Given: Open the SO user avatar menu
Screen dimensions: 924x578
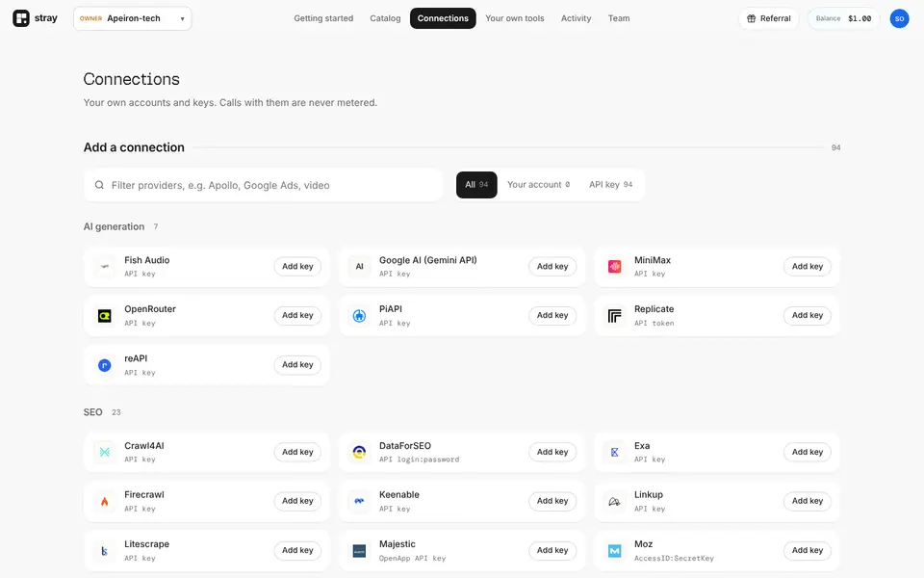Looking at the screenshot, I should pos(899,18).
